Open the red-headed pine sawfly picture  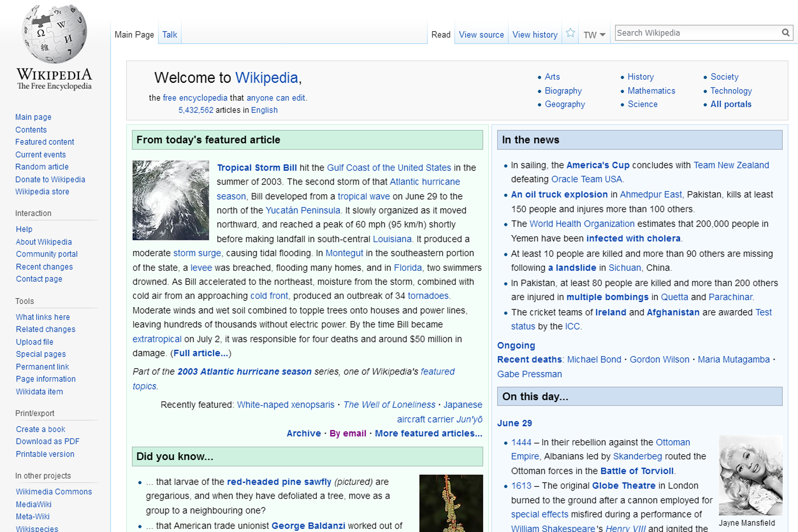451,503
